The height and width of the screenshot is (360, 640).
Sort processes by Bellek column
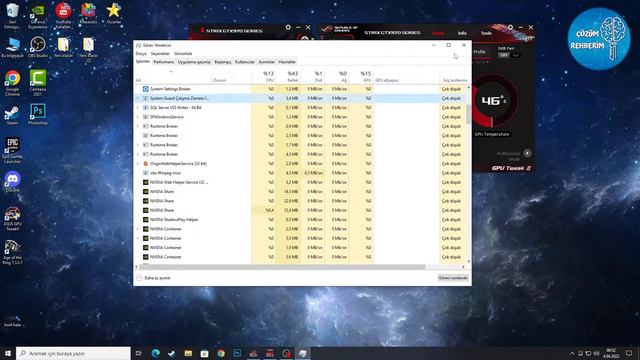click(x=288, y=76)
